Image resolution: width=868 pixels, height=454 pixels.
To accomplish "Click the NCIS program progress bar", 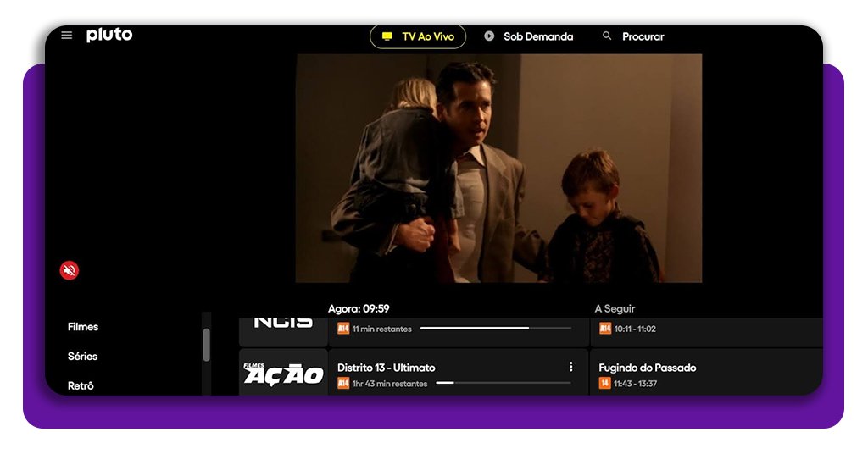I will 495,328.
